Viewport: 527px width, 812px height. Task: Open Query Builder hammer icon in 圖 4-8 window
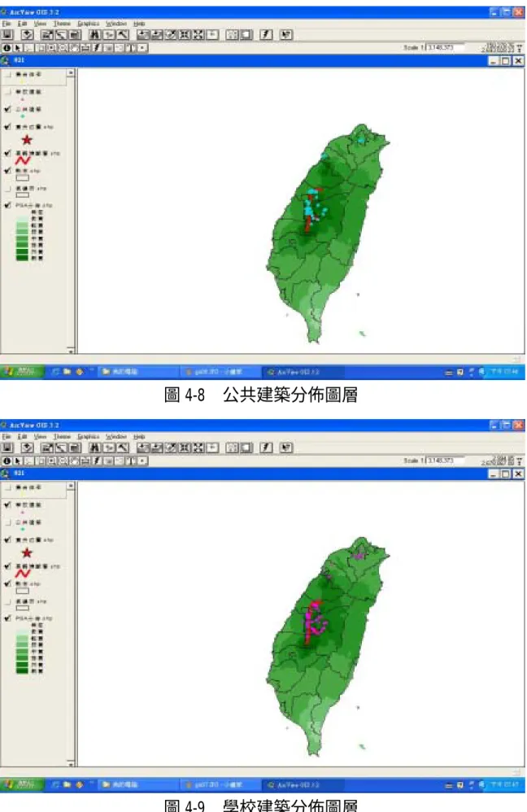tap(123, 35)
